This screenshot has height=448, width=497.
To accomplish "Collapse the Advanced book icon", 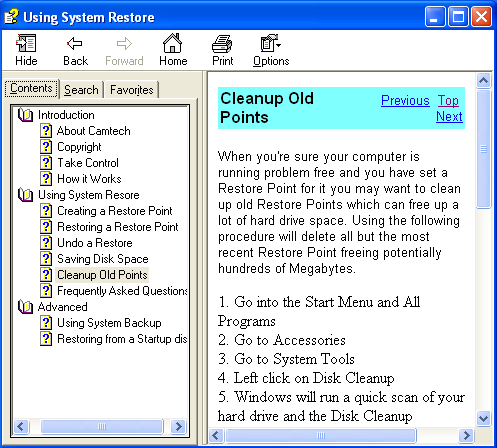I will 25,307.
